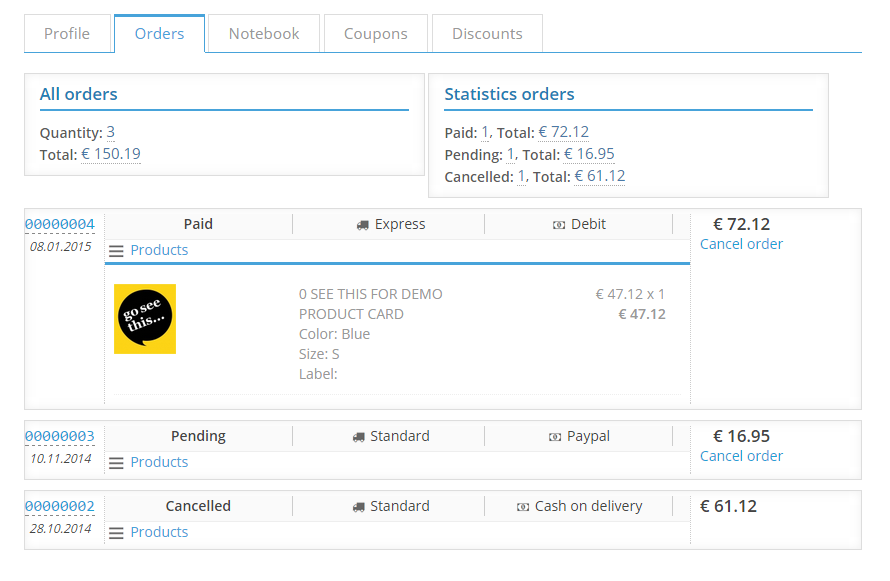890x581 pixels.
Task: Open order number 00000004
Action: [x=60, y=224]
